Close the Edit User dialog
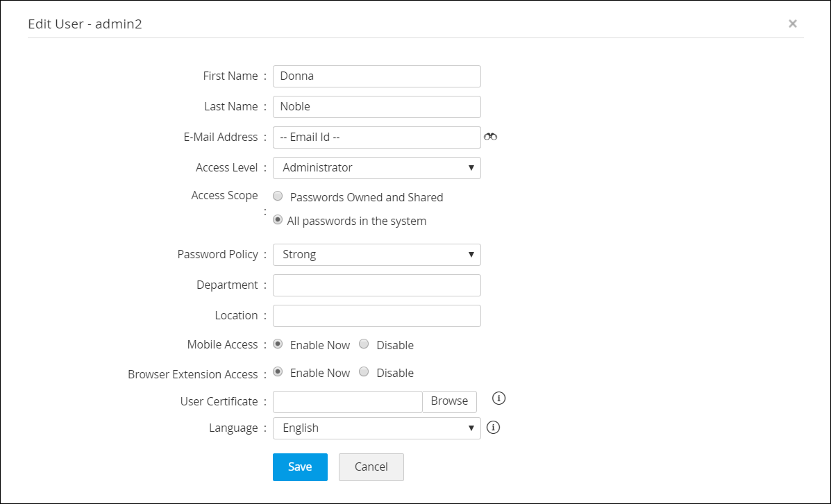The height and width of the screenshot is (504, 831). [792, 24]
